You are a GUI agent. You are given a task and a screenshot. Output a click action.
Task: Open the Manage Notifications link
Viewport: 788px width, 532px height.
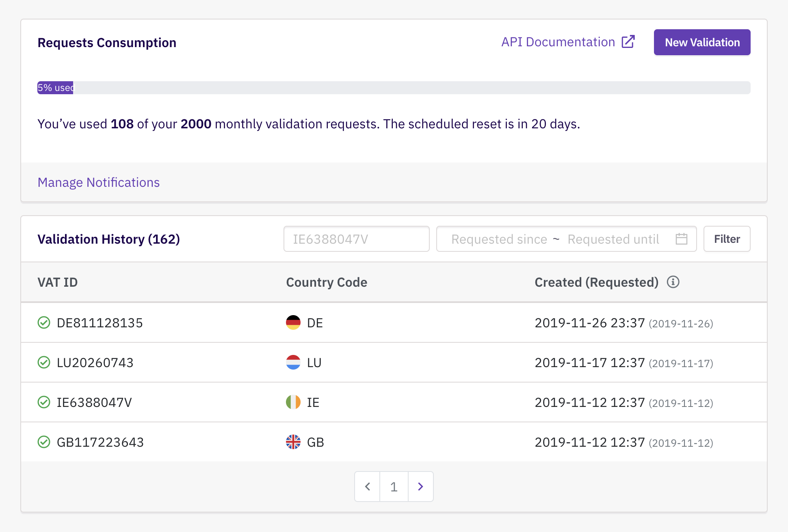(x=99, y=182)
